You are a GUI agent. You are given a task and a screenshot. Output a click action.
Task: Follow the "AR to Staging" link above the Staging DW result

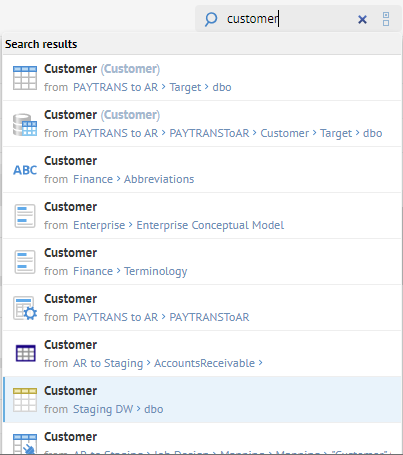(x=108, y=363)
